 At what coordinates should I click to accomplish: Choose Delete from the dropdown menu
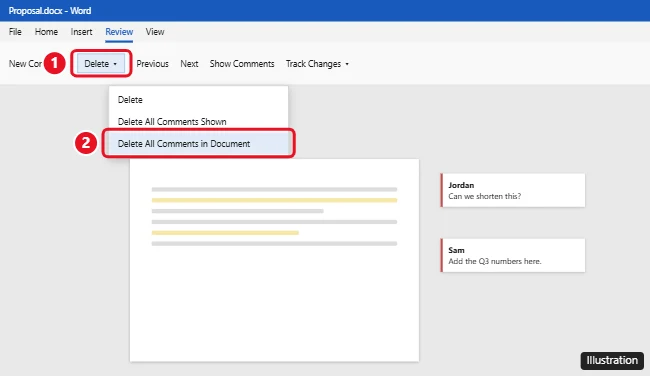[198, 100]
